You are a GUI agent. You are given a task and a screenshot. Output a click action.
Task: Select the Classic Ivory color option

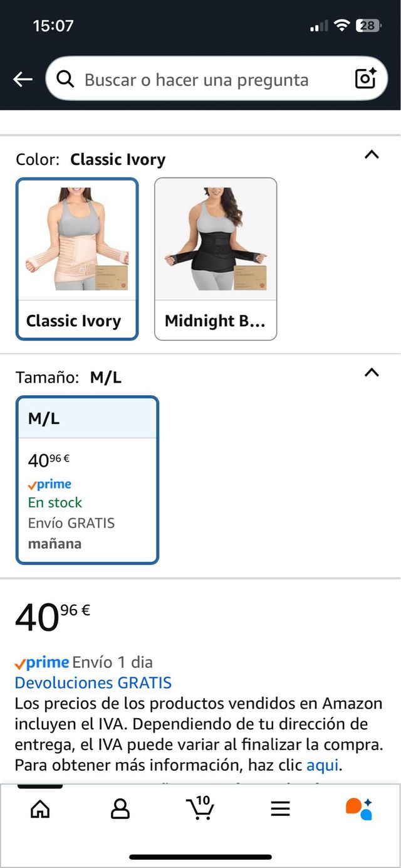[x=76, y=257]
